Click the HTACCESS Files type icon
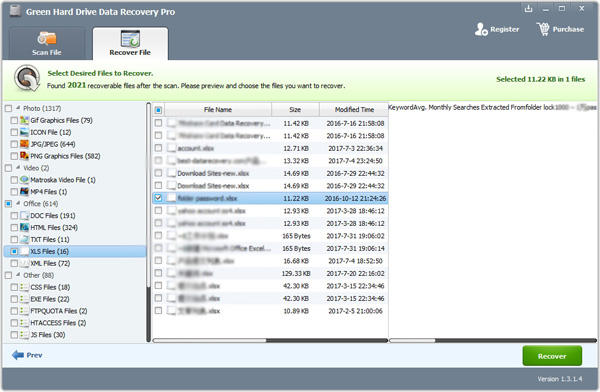The height and width of the screenshot is (392, 600). point(24,323)
